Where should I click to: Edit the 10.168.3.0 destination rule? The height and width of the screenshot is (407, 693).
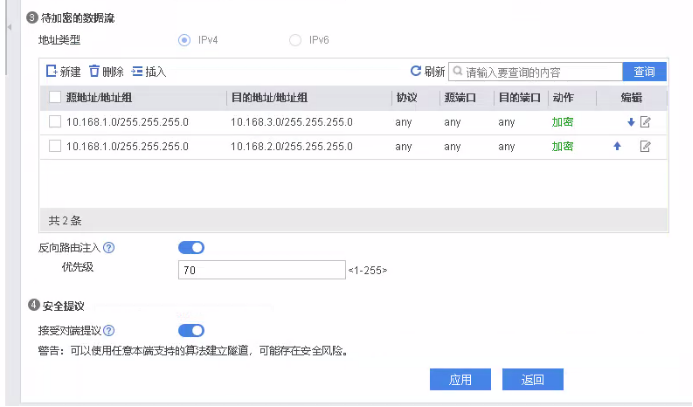tap(646, 122)
